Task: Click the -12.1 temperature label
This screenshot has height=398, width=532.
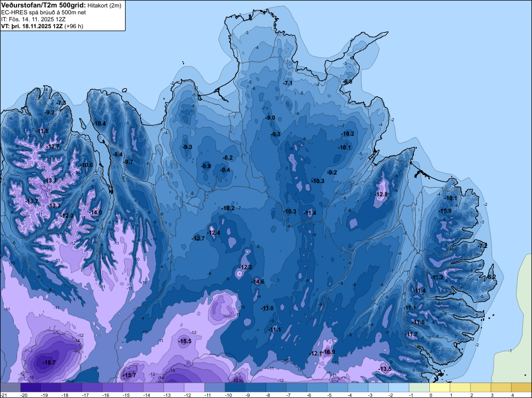Action: pyautogui.click(x=315, y=353)
